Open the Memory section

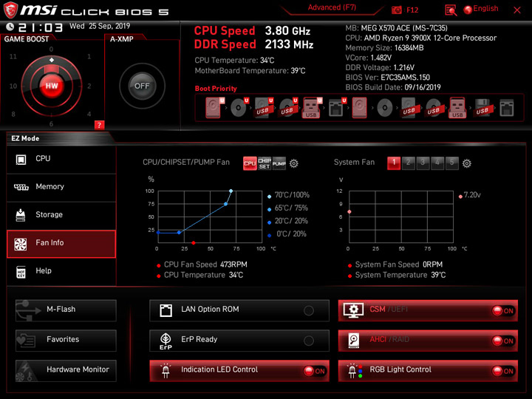coord(61,187)
